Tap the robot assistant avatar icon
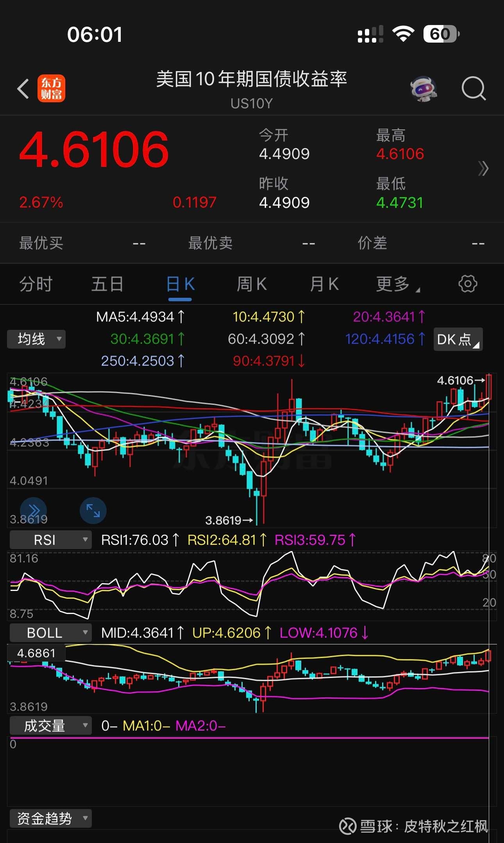The width and height of the screenshot is (504, 843). click(424, 89)
